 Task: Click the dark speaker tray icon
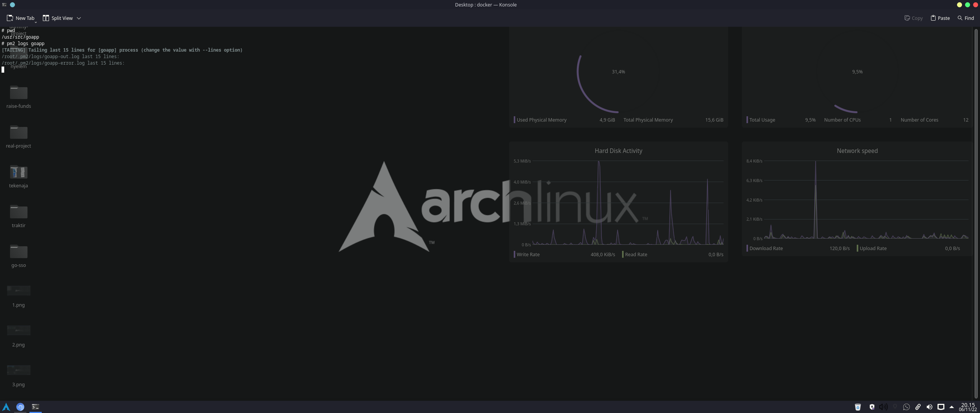(883, 407)
